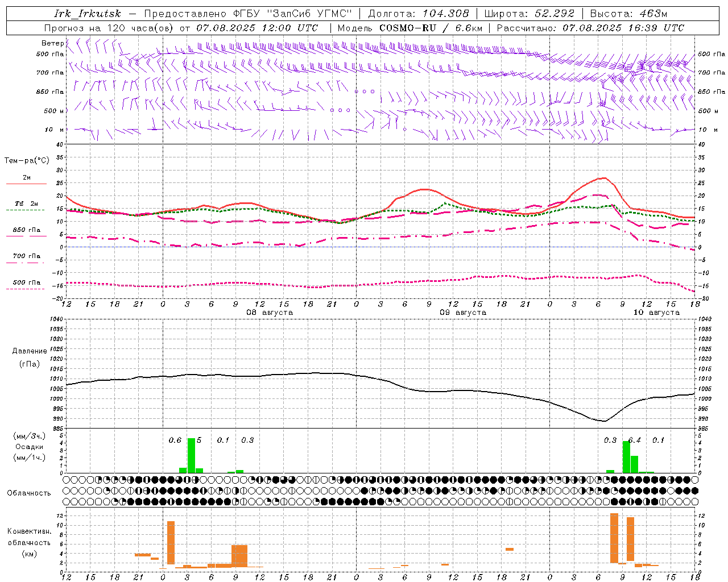Click the 09 августа date label
Image resolution: width=728 pixels, height=582 pixels.
click(x=463, y=313)
